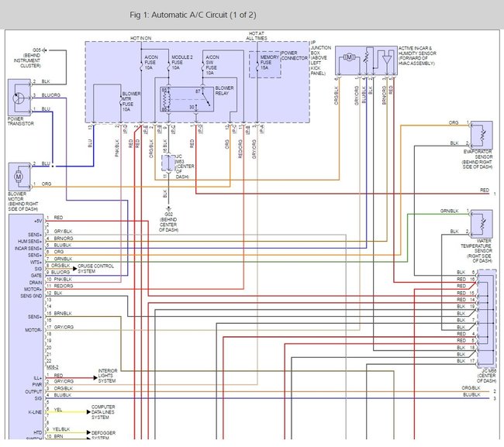The width and height of the screenshot is (504, 447).
Task: Select the ACTIVE IN-CAR & HUMIDITY SENSOR label
Action: coord(417,56)
